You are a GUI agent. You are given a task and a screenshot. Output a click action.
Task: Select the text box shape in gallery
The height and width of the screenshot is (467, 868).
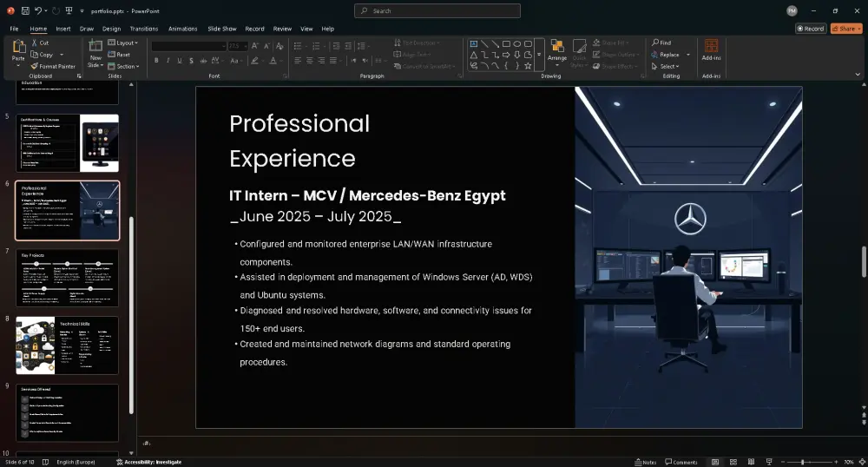474,43
